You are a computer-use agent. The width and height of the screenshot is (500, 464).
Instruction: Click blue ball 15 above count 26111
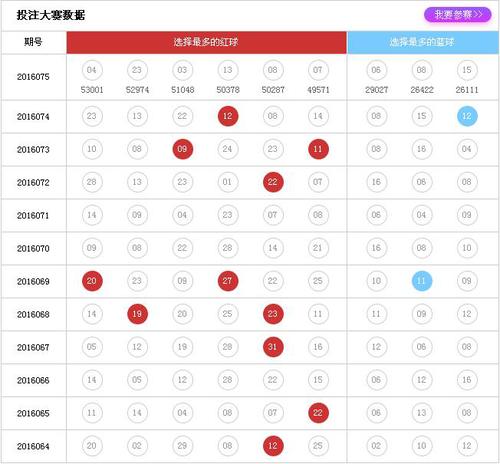coord(467,70)
